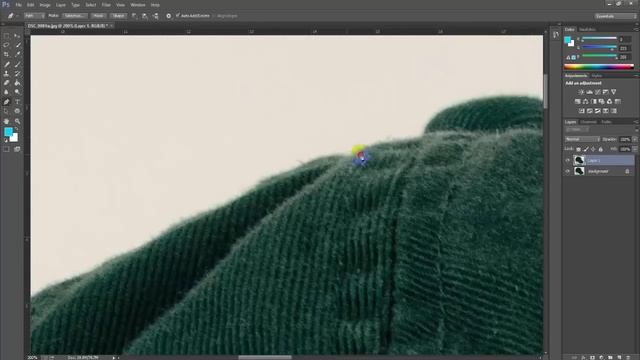This screenshot has width=640, height=360.
Task: Select the Lasso tool
Action: click(x=7, y=45)
